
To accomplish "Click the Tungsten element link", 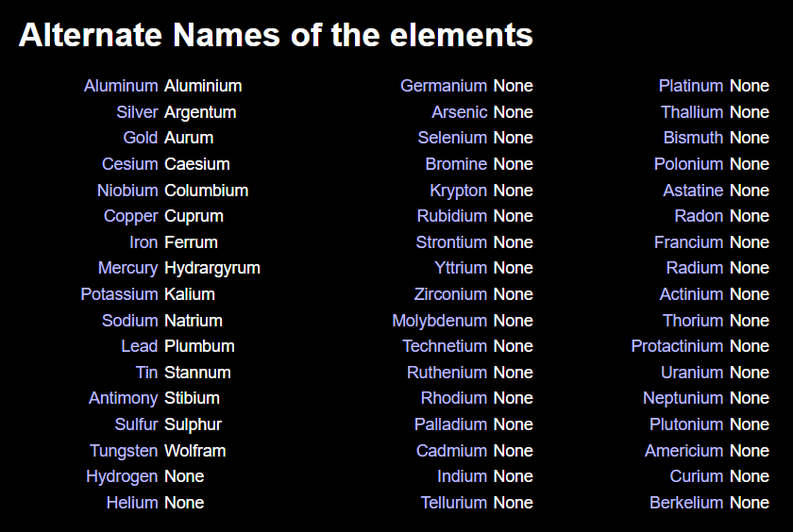I will [124, 451].
